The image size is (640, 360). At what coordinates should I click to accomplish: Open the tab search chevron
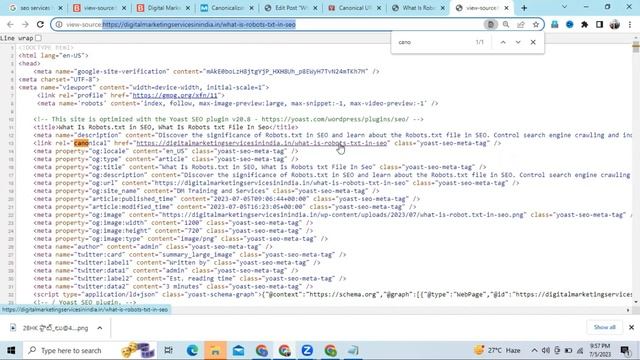tap(564, 7)
